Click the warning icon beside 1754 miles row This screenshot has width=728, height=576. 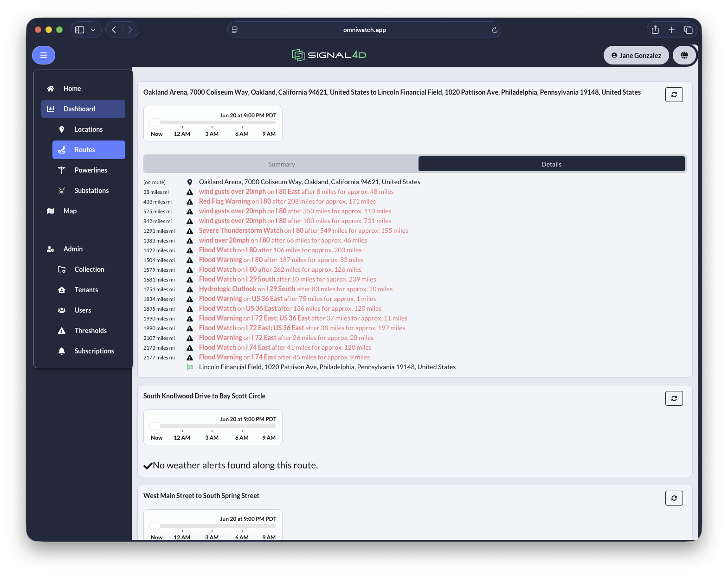190,289
